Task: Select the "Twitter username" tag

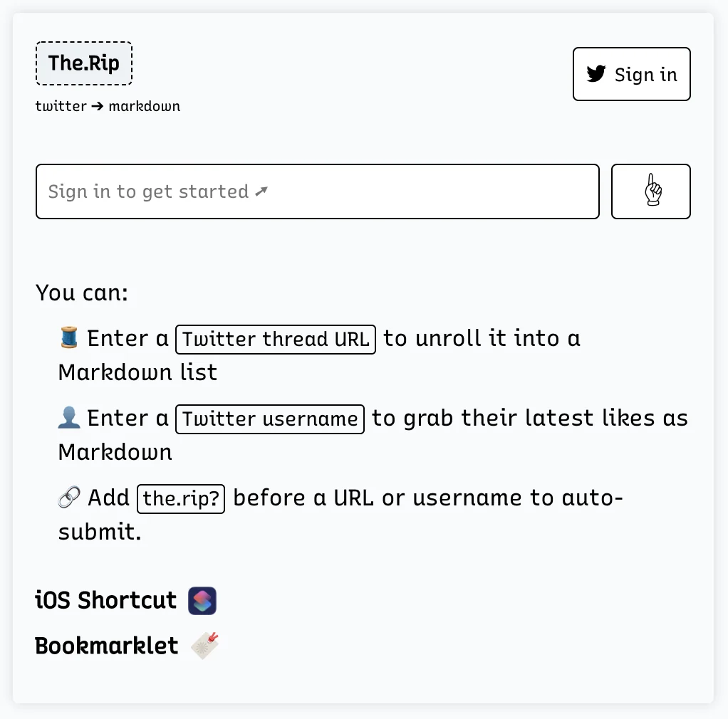Action: (x=270, y=419)
